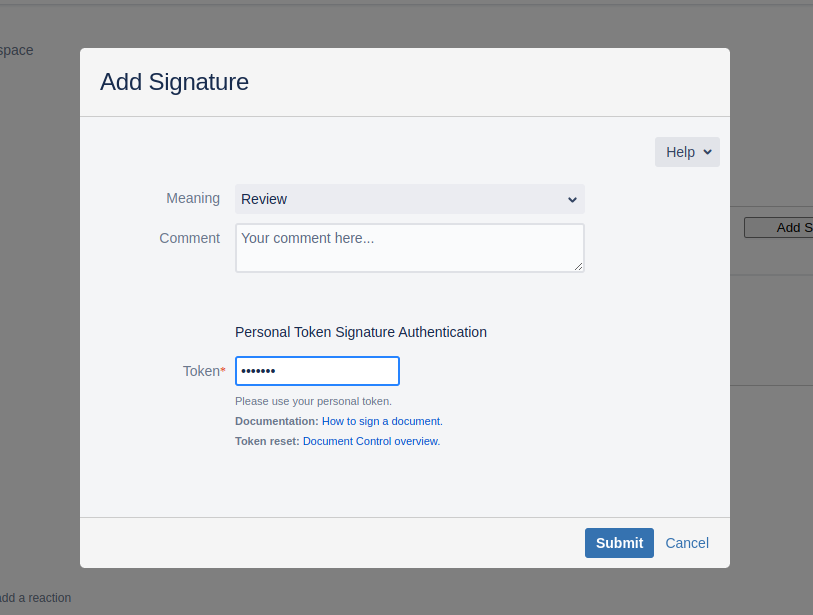Click add a reaction

pos(35,597)
